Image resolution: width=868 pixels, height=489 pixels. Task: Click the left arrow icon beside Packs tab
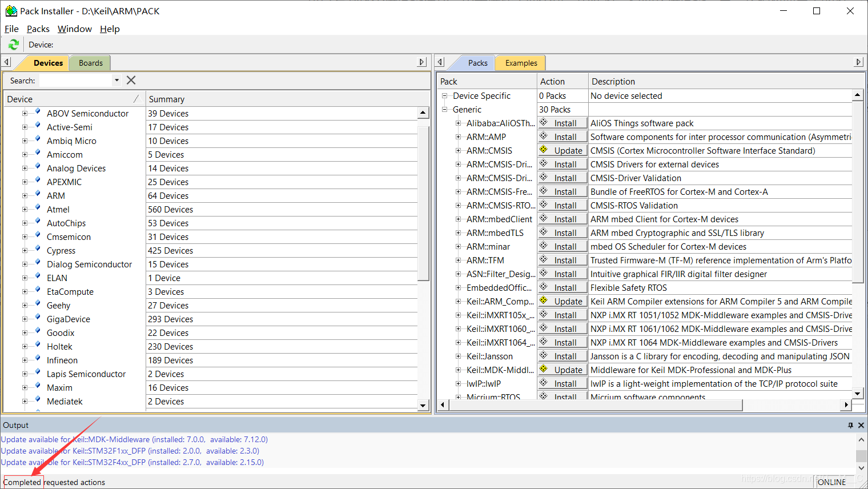pos(440,62)
